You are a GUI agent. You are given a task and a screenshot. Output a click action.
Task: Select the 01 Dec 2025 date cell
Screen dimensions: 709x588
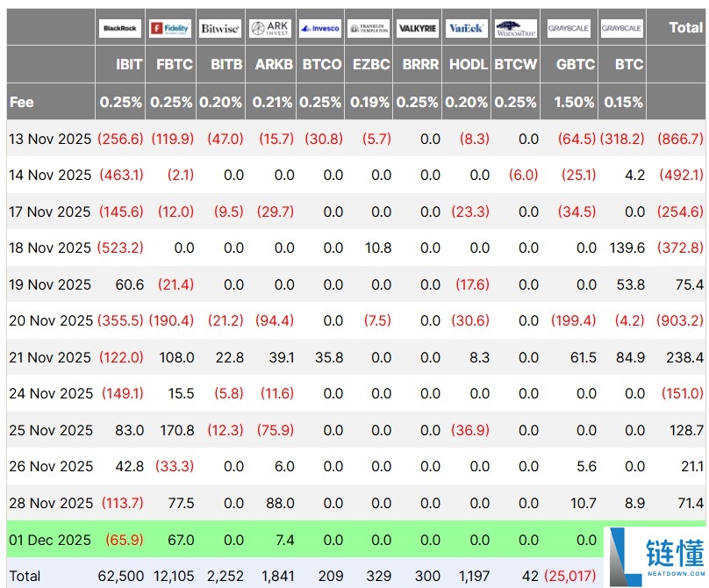pos(50,540)
